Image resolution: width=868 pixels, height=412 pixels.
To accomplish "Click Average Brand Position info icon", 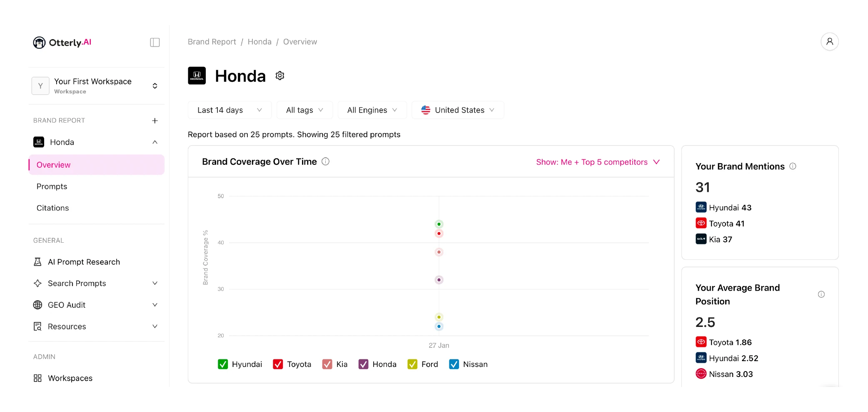I will pyautogui.click(x=821, y=294).
